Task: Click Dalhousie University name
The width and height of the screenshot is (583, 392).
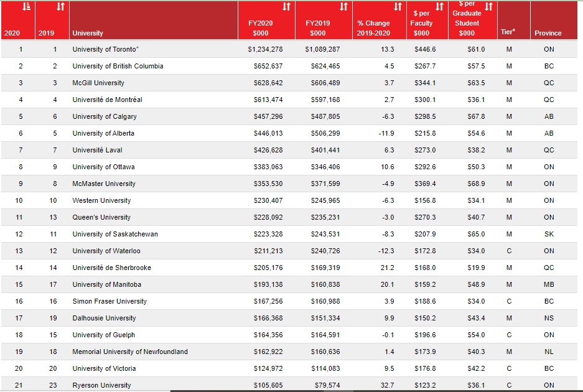Action: click(x=104, y=318)
